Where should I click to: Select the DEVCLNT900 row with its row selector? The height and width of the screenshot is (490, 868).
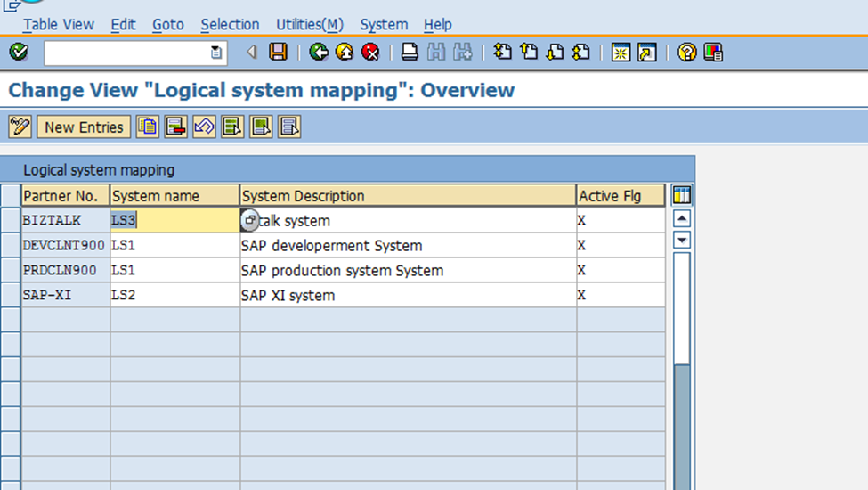tap(11, 245)
